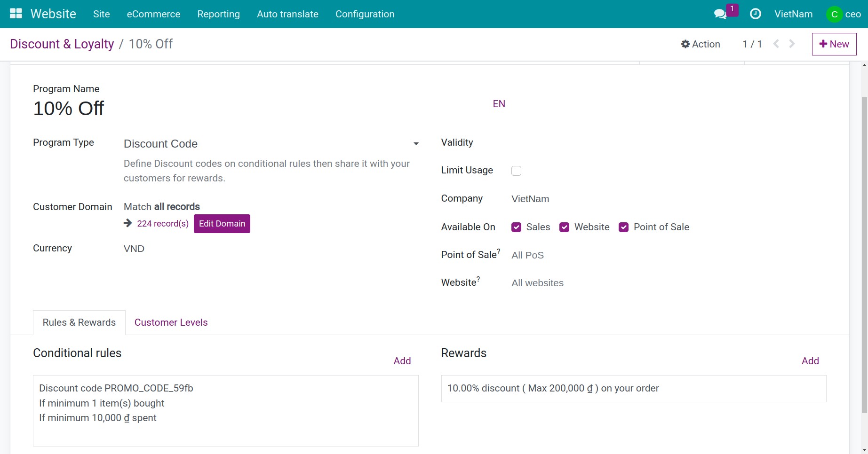The image size is (868, 454).
Task: Open the 10.00% discount reward card
Action: (634, 389)
